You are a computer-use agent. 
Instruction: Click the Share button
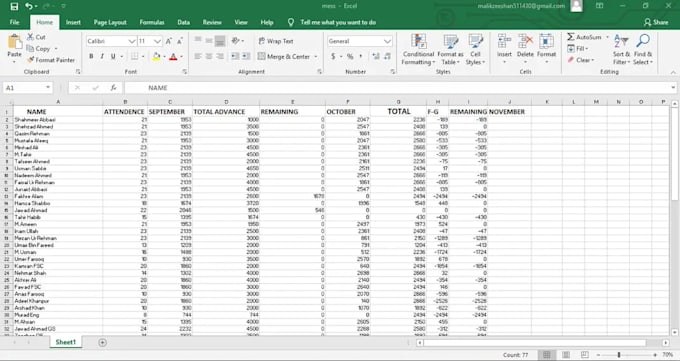pos(656,22)
